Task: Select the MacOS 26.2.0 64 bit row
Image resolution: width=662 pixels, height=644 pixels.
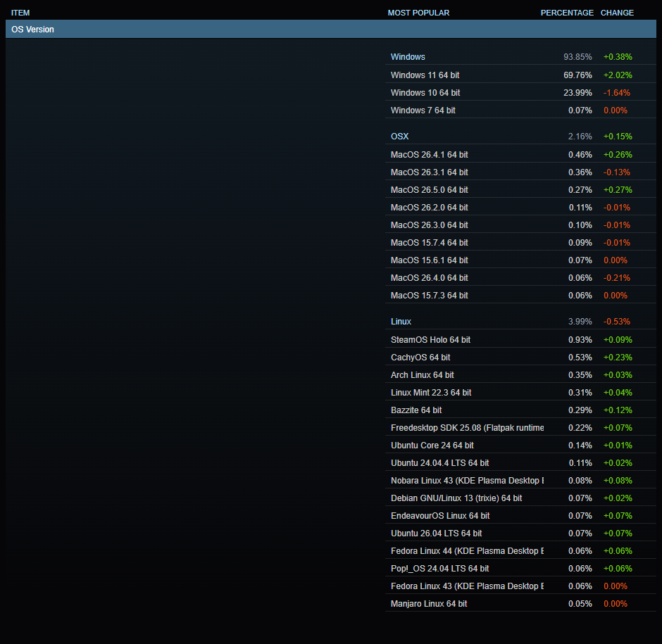Action: pos(520,207)
